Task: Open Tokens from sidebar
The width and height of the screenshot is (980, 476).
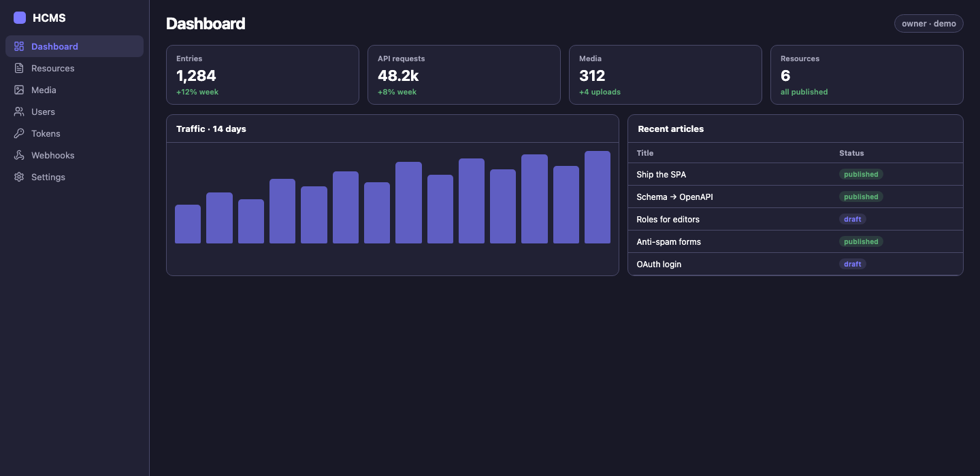Action: [x=74, y=133]
